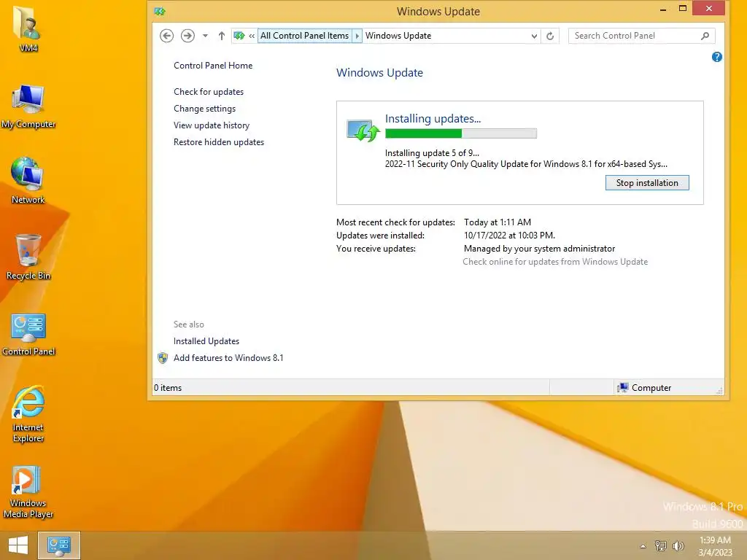Expand hidden path chevrons in address bar

[x=252, y=36]
